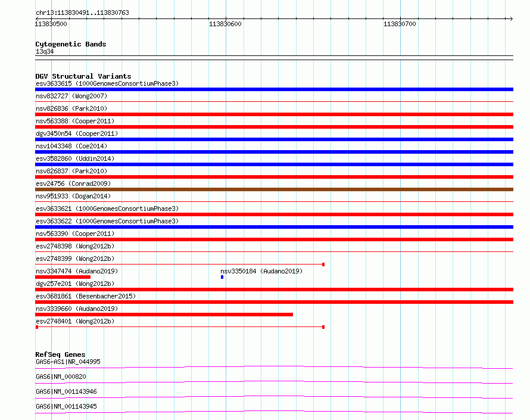Click the red bar under nsv3339660
This screenshot has width=530, height=420.
point(164,315)
